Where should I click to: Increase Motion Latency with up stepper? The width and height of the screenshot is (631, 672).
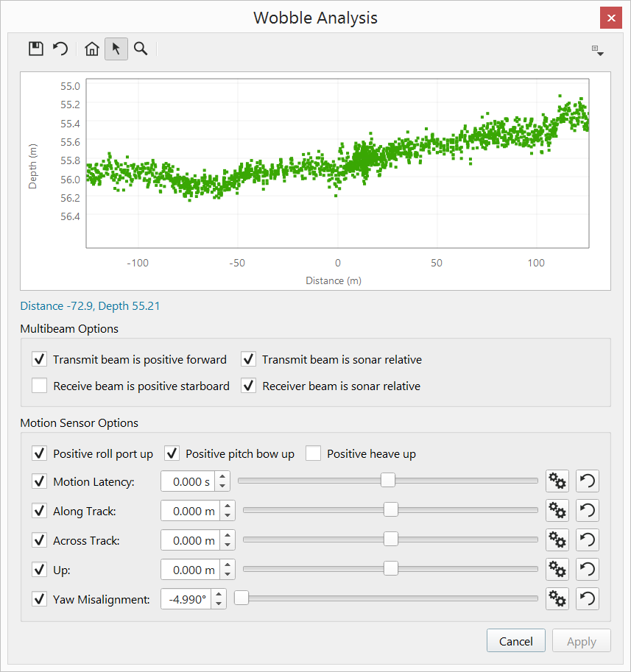click(x=224, y=477)
